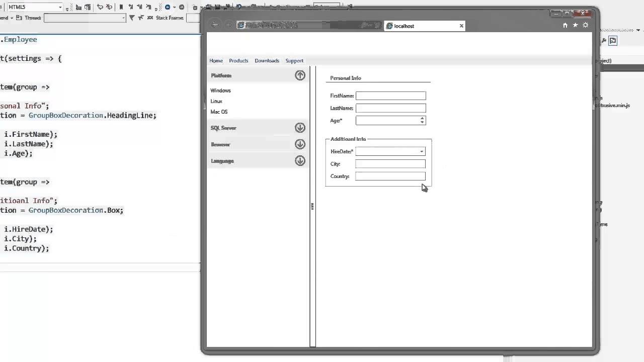
Task: Click the "Personal Info" group heading
Action: pyautogui.click(x=346, y=78)
